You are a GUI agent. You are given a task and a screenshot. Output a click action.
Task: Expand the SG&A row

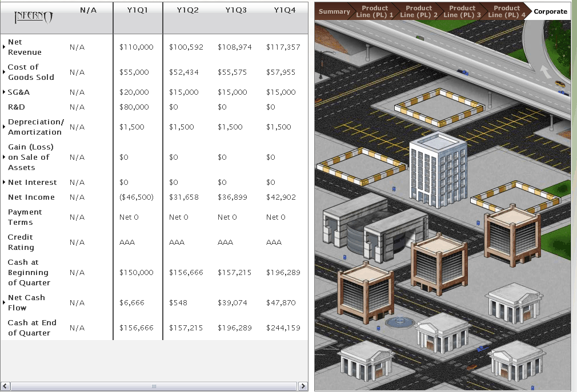click(3, 92)
